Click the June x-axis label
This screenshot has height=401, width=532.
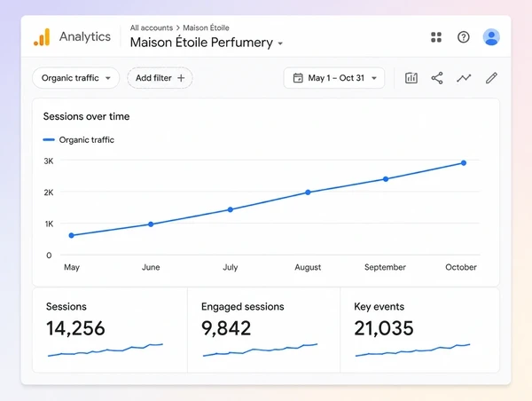coord(151,267)
